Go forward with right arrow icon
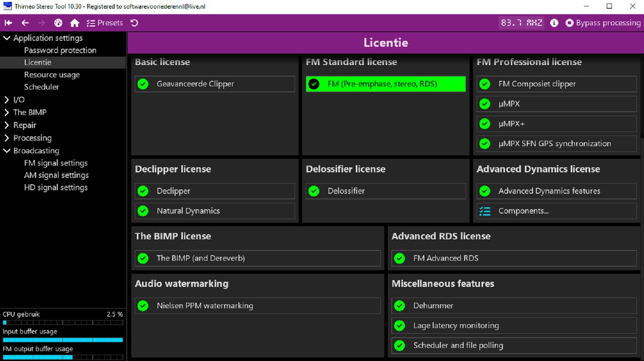The height and width of the screenshot is (361, 644). point(42,23)
